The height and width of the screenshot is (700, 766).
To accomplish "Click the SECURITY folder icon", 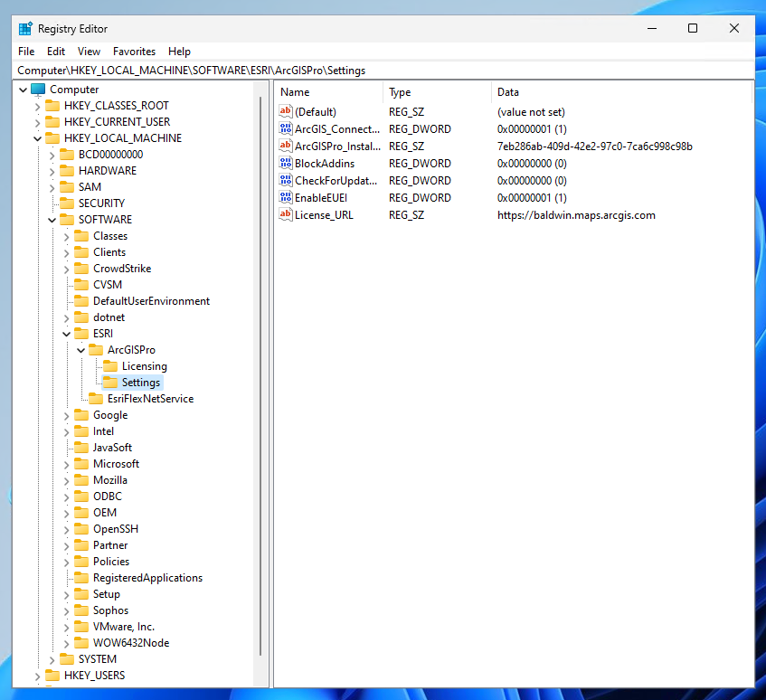I will [67, 203].
